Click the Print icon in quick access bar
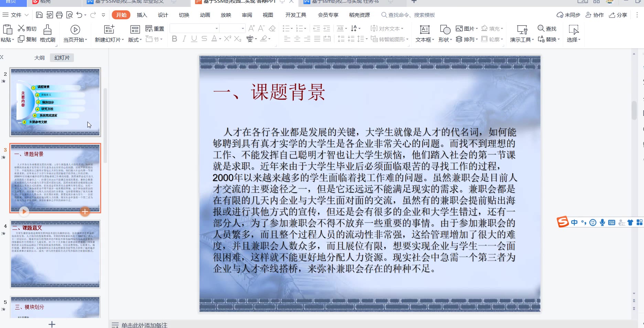This screenshot has height=328, width=644. [59, 15]
